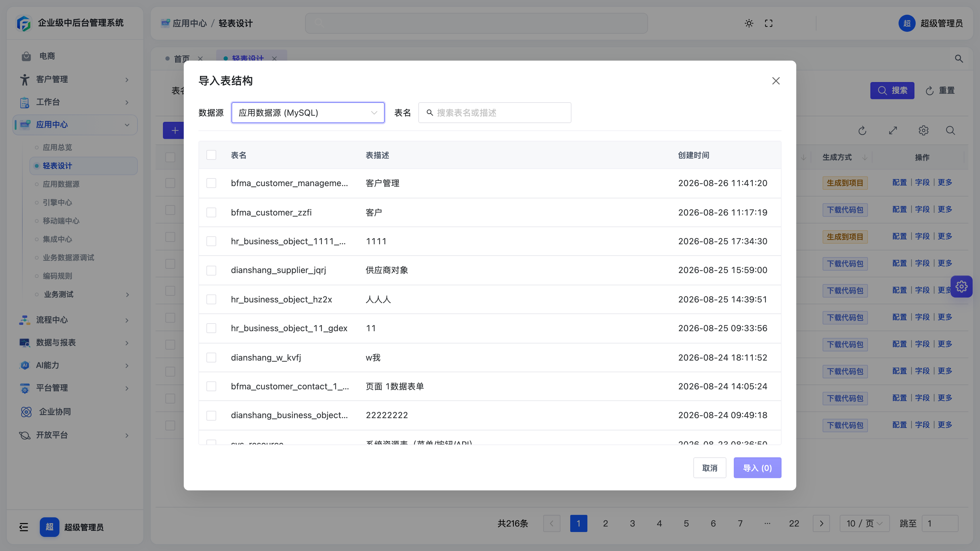Image resolution: width=980 pixels, height=551 pixels.
Task: Click the next page arrow
Action: click(x=821, y=524)
